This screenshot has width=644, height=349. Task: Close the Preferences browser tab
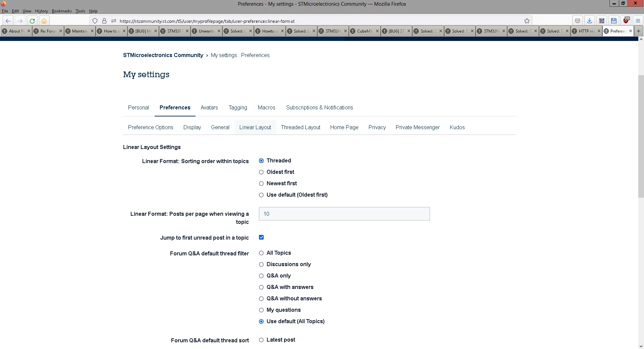point(631,31)
